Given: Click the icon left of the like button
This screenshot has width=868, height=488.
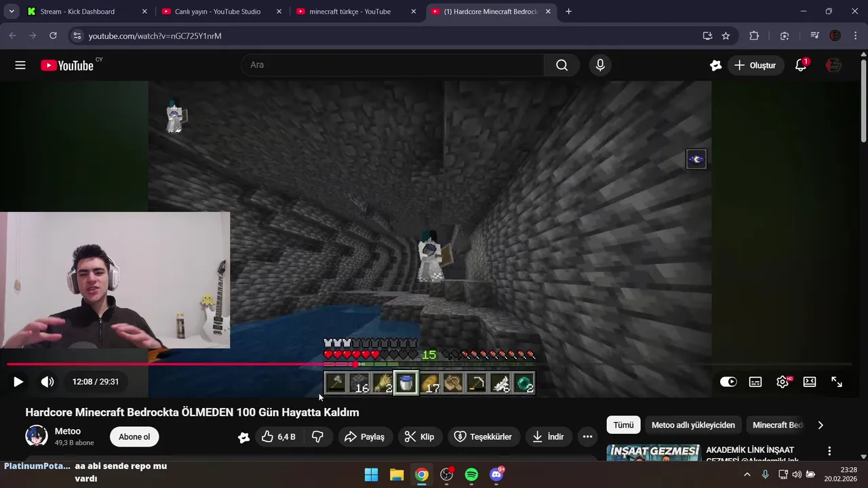Looking at the screenshot, I should [244, 437].
